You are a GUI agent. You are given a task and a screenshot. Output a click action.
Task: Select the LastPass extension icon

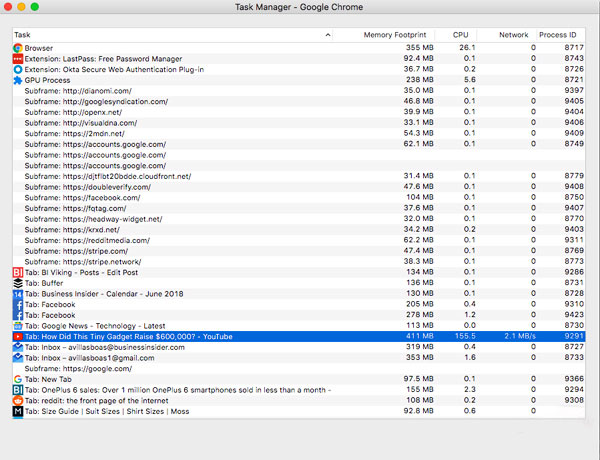pyautogui.click(x=18, y=59)
